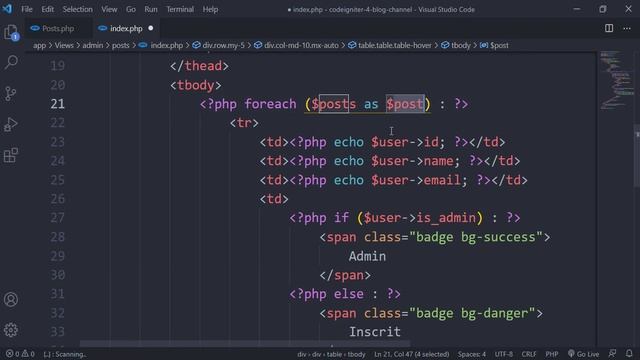Click the index.php breadcrumb

click(x=161, y=45)
